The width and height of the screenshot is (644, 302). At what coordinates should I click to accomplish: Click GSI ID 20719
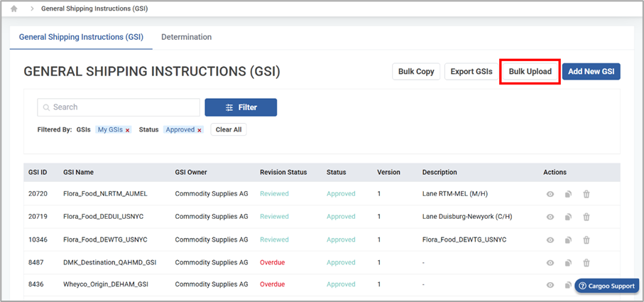point(38,216)
